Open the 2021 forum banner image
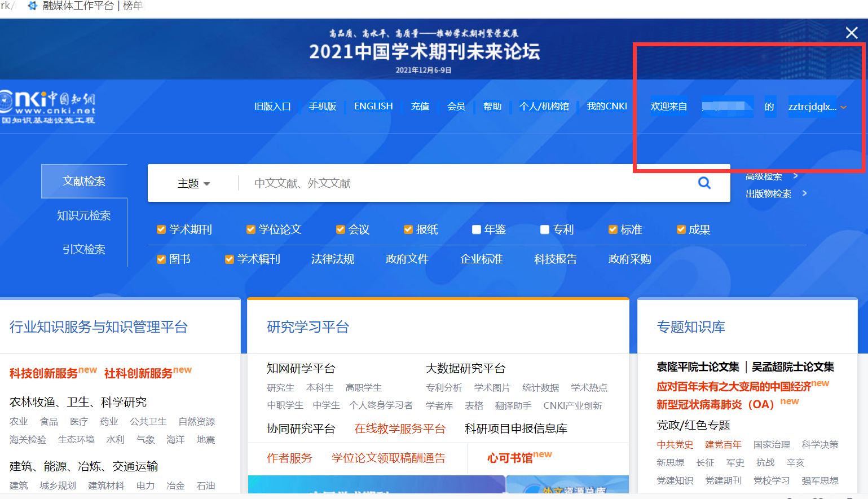868x499 pixels. (x=424, y=51)
